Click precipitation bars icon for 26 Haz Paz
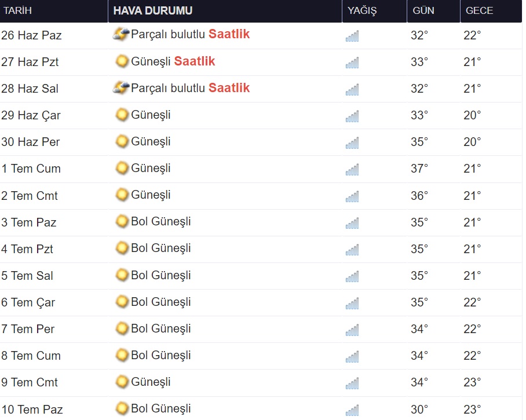The height and width of the screenshot is (420, 526). pyautogui.click(x=352, y=36)
